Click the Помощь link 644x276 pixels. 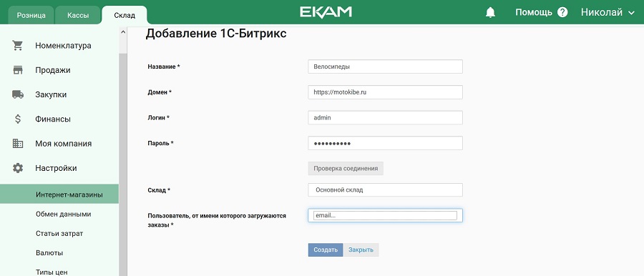pyautogui.click(x=534, y=12)
